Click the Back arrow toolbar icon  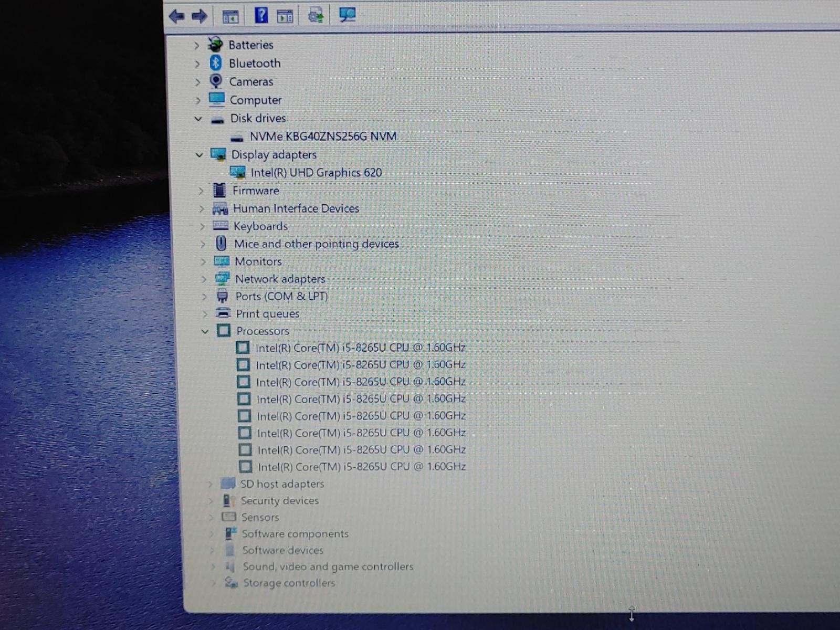(x=176, y=16)
